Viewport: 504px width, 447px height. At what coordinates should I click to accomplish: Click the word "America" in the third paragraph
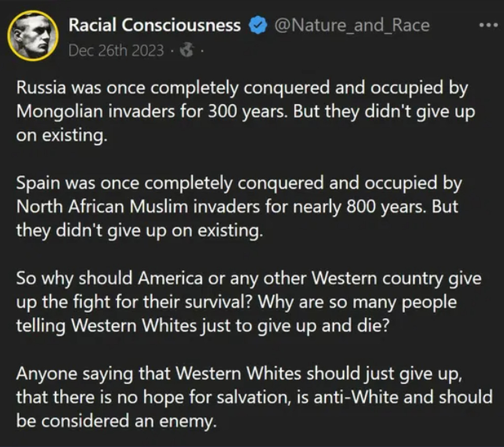(170, 278)
